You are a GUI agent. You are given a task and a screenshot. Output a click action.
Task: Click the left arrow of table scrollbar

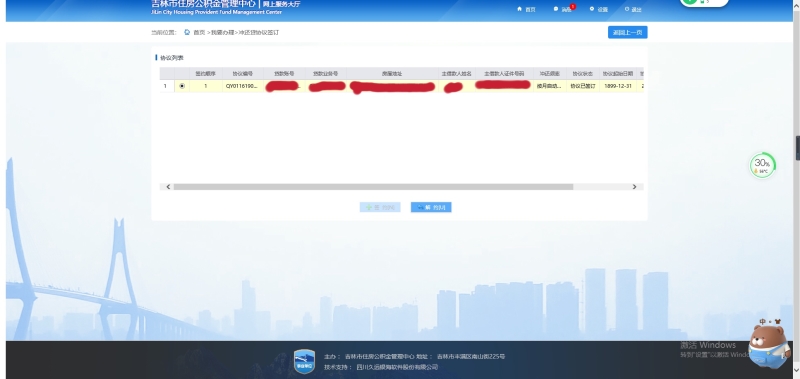[x=168, y=187]
